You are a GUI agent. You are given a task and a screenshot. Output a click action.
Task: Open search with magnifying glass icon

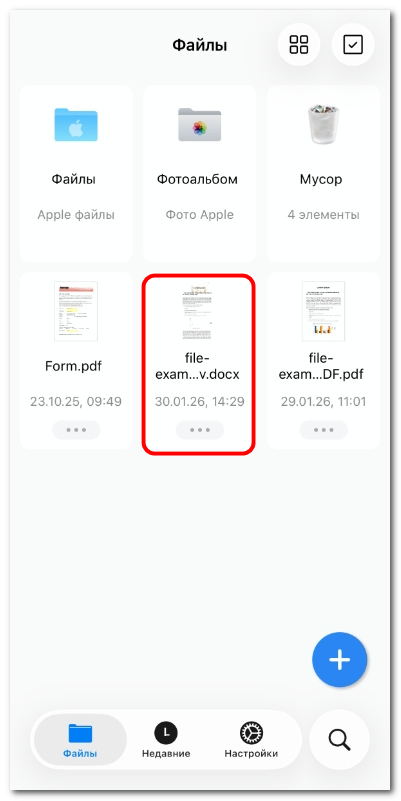point(340,739)
